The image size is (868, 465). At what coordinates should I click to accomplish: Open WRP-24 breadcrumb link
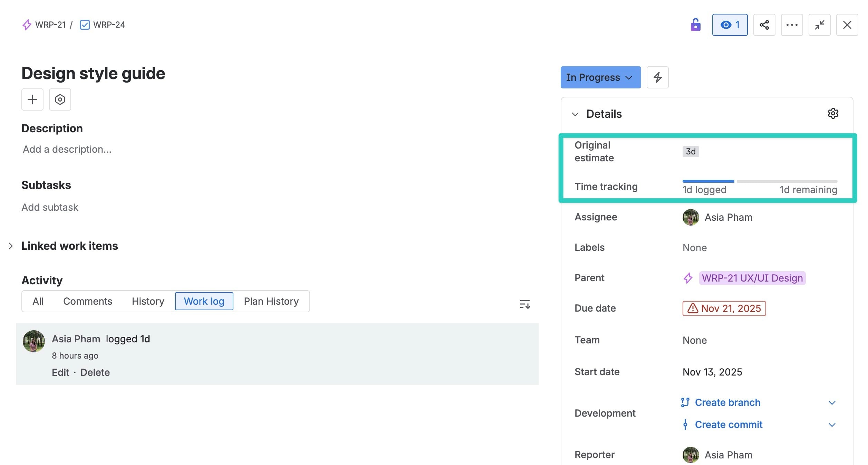pos(109,25)
